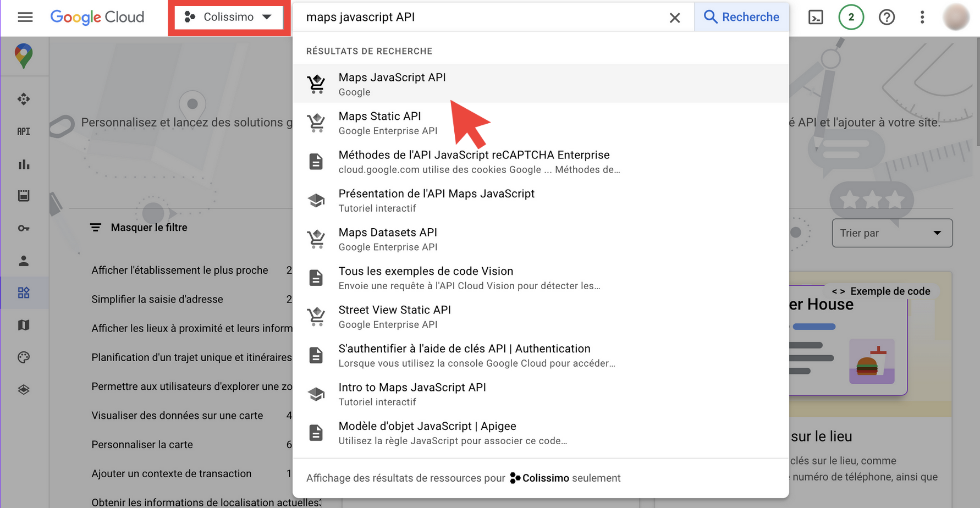Filter by Ajouter un contexte de transaction

tap(172, 474)
